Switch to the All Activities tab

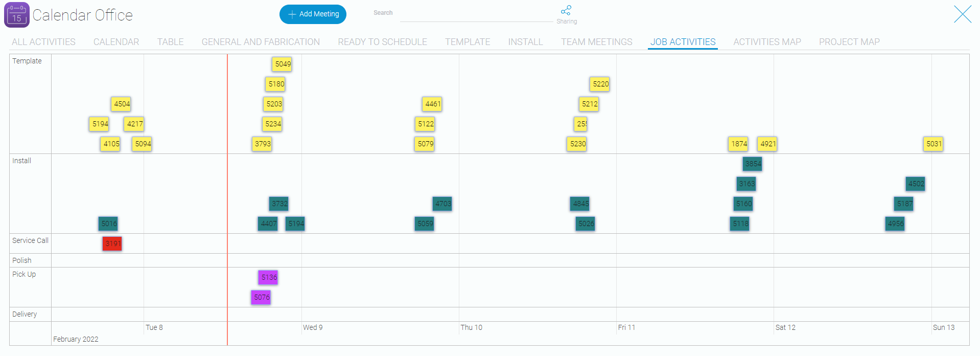[43, 42]
